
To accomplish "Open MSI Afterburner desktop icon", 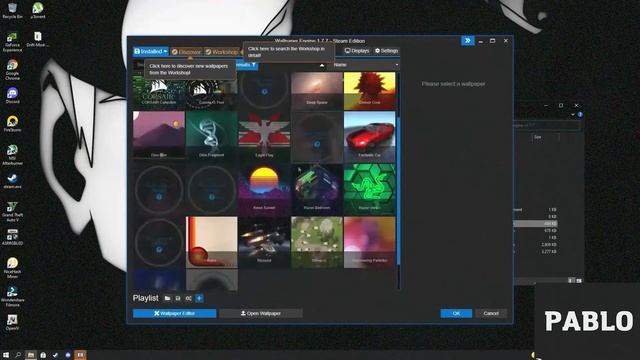I will [12, 155].
